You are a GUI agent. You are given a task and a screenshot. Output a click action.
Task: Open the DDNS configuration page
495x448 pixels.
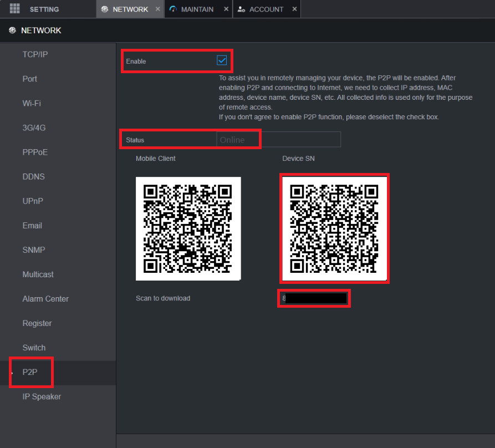(x=33, y=177)
